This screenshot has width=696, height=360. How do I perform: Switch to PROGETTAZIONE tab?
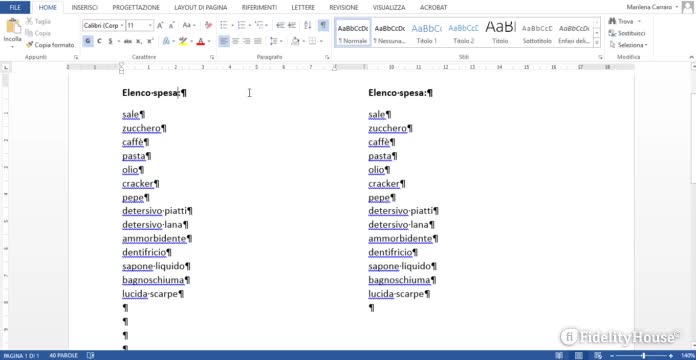(x=136, y=8)
